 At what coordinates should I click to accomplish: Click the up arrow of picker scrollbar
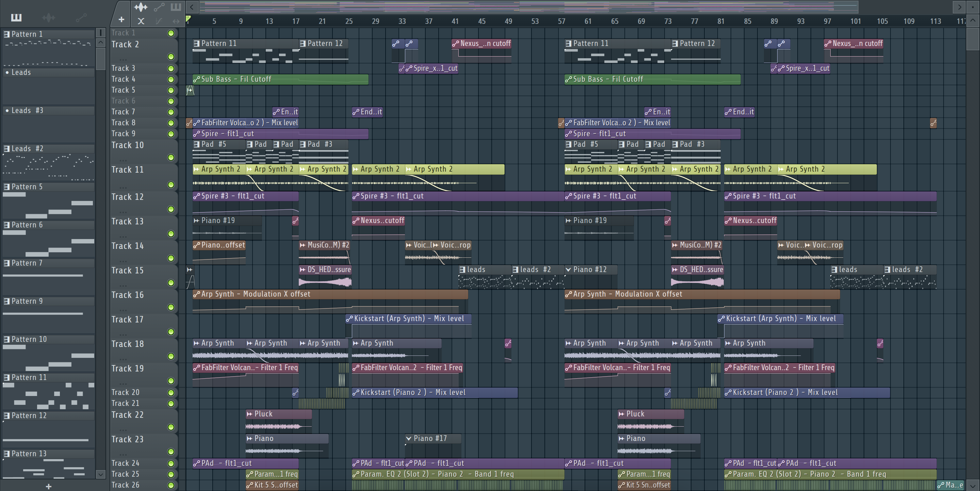pyautogui.click(x=100, y=43)
